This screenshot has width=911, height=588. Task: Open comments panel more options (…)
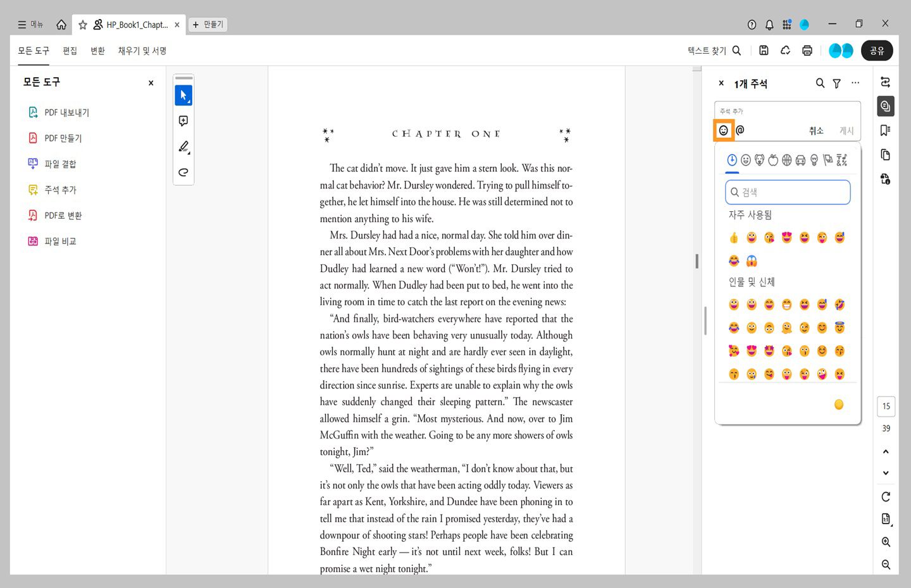click(855, 83)
